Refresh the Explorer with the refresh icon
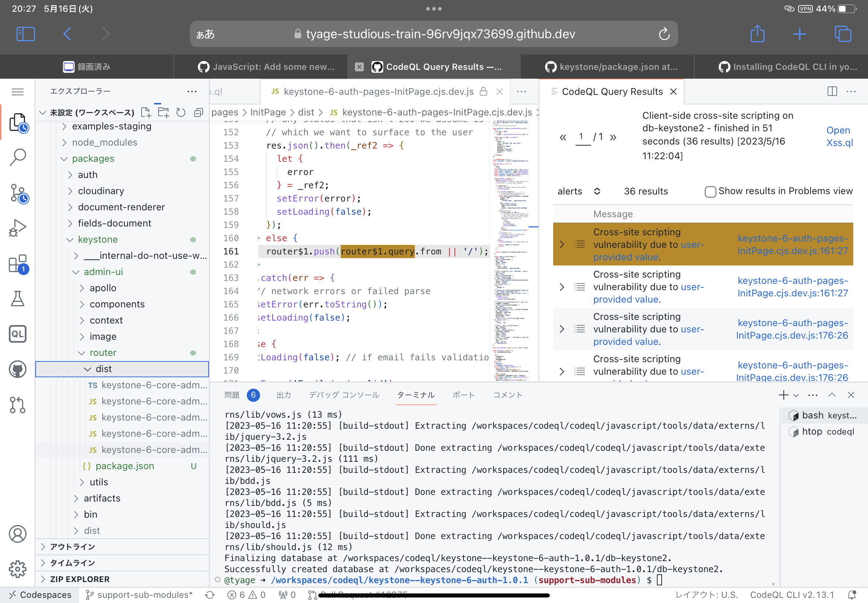The image size is (868, 603). 181,112
